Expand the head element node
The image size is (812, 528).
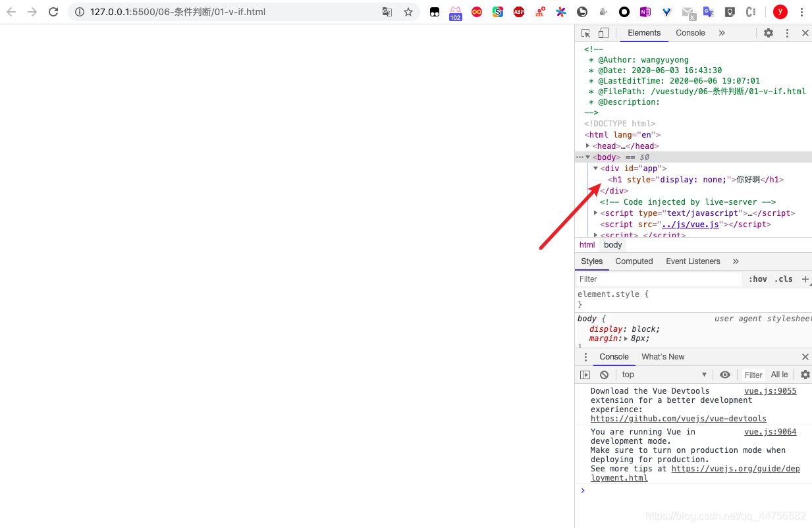[587, 146]
